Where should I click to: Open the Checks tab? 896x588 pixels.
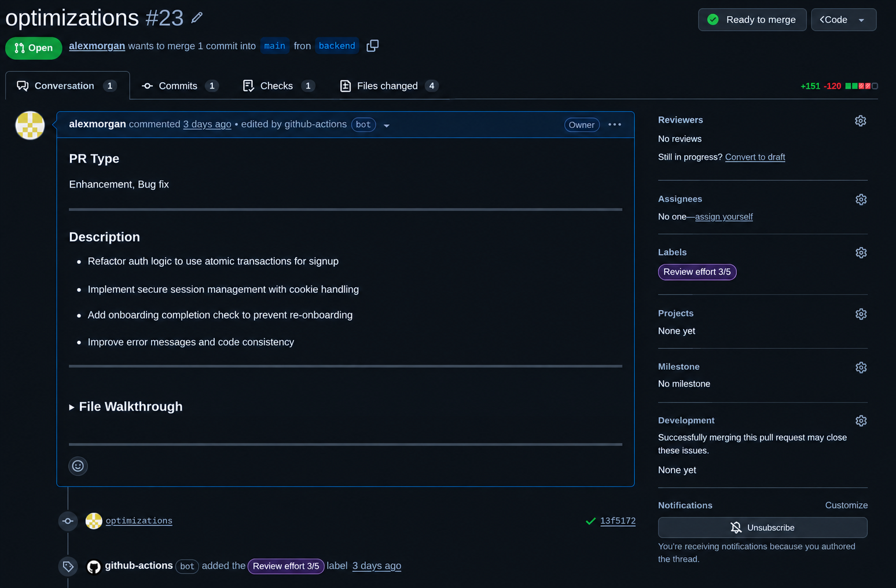point(279,86)
